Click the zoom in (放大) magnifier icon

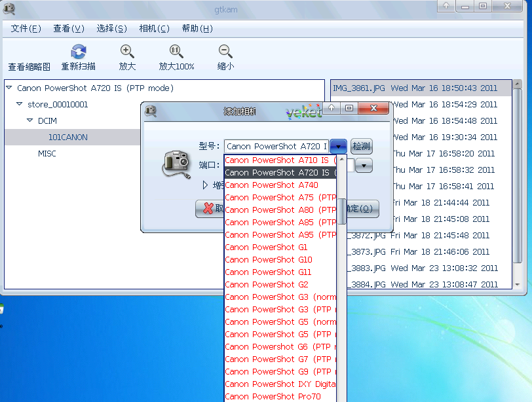coord(127,52)
